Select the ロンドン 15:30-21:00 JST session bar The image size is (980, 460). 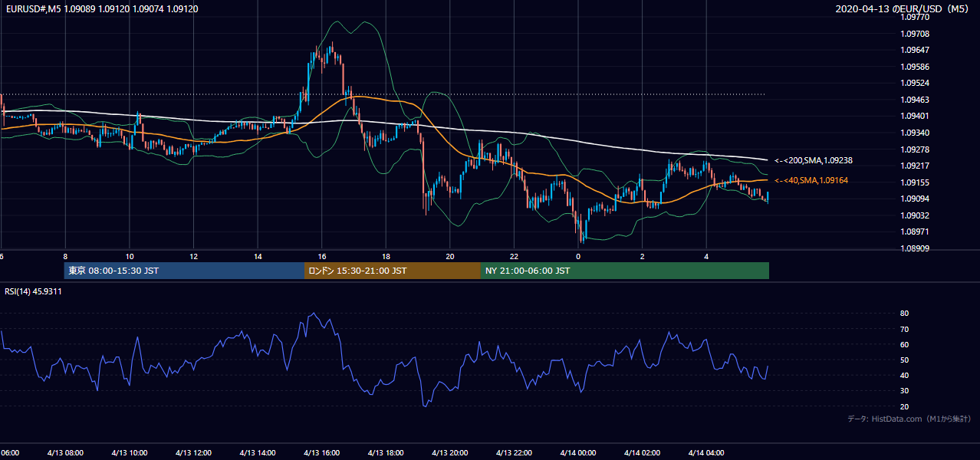coord(393,271)
